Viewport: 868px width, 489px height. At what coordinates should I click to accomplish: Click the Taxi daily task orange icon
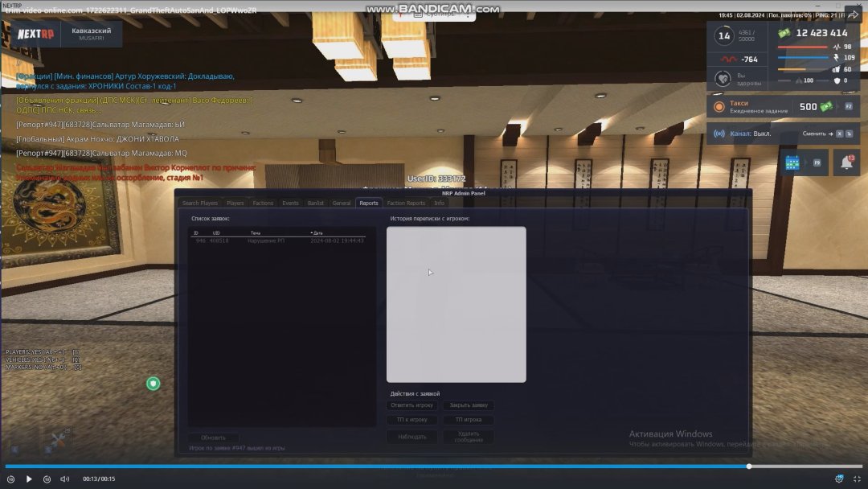[719, 107]
